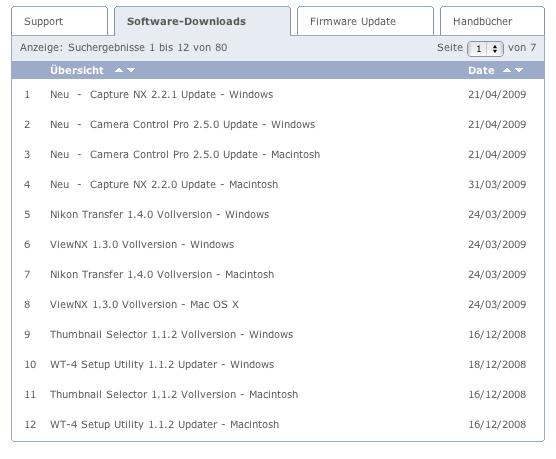
Task: Click the Übersicht column header
Action: coord(77,70)
